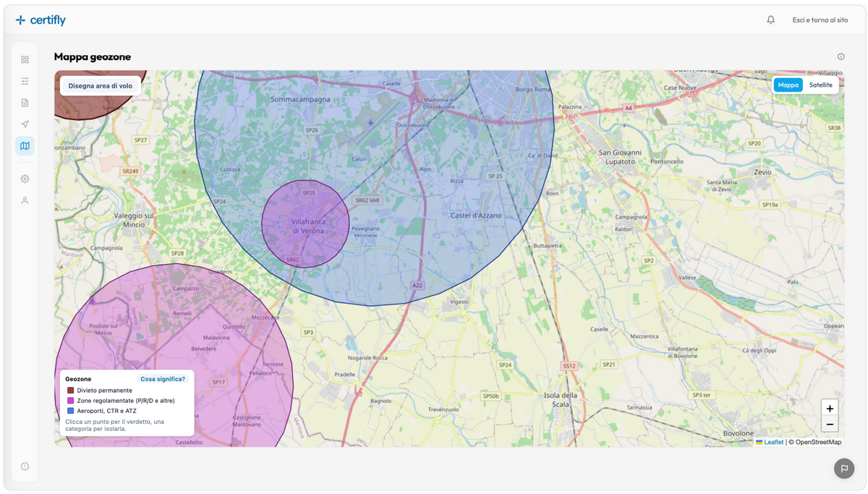The height and width of the screenshot is (494, 868).
Task: Click the info icon at the sidebar bottom
Action: [x=25, y=467]
